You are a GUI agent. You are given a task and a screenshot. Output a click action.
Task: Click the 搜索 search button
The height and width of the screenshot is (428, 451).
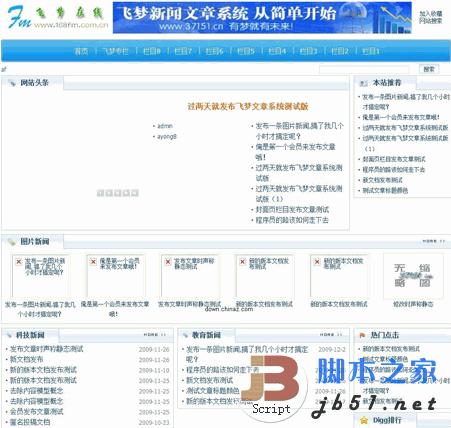click(429, 69)
